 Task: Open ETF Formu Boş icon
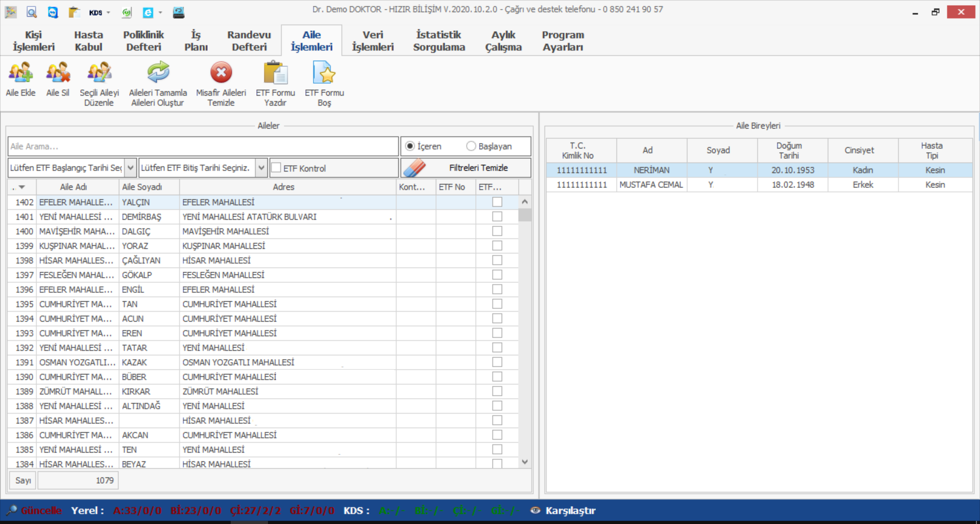pyautogui.click(x=324, y=73)
